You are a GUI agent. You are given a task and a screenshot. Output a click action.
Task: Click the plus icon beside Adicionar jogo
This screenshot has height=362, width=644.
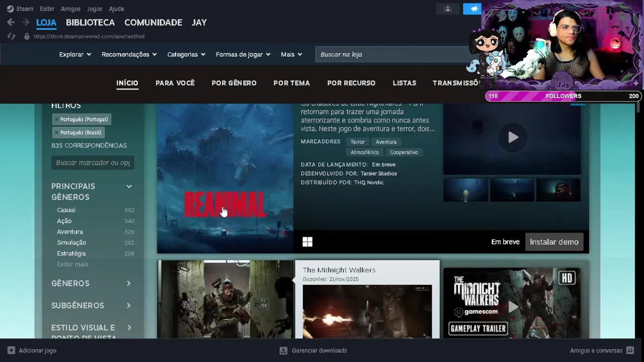11,350
